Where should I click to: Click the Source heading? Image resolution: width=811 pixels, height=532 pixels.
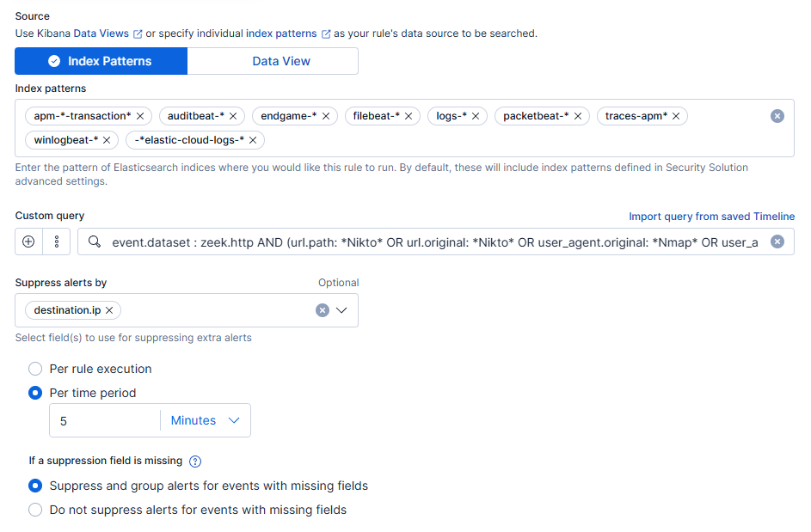point(32,16)
